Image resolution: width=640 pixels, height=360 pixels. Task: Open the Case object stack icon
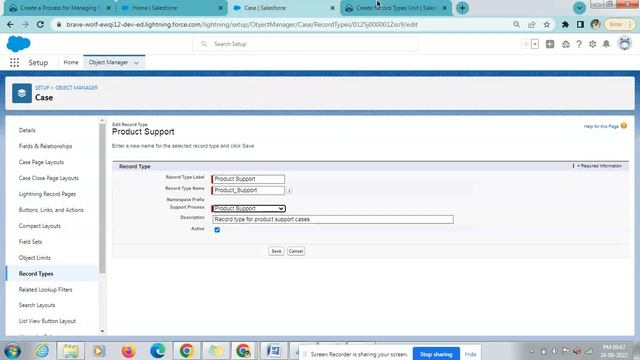pos(22,93)
